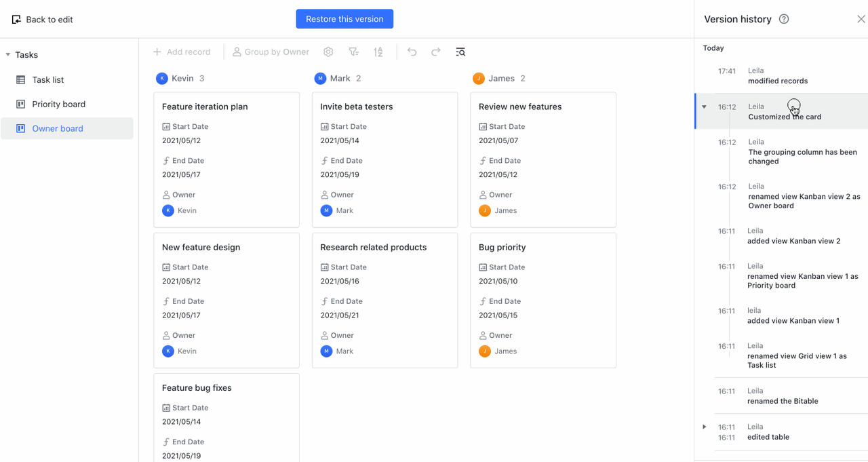Select the Owner board view

[x=58, y=129]
